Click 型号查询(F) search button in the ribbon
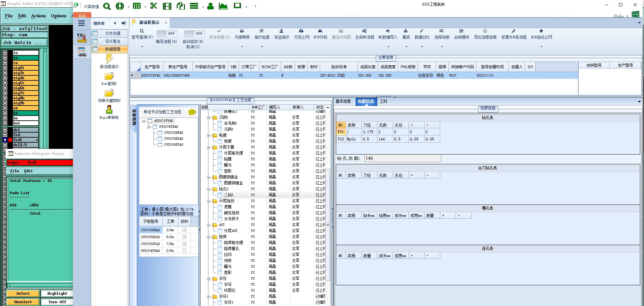This screenshot has width=644, height=306. click(x=142, y=34)
